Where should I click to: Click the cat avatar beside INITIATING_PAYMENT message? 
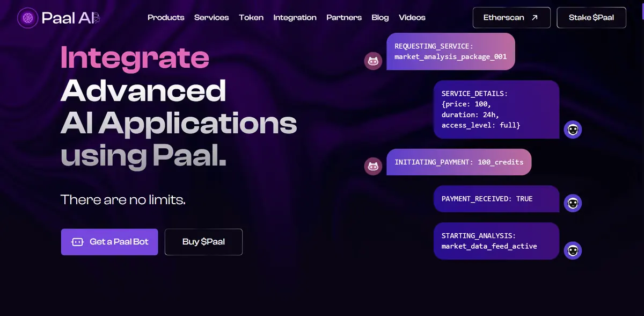(x=373, y=166)
